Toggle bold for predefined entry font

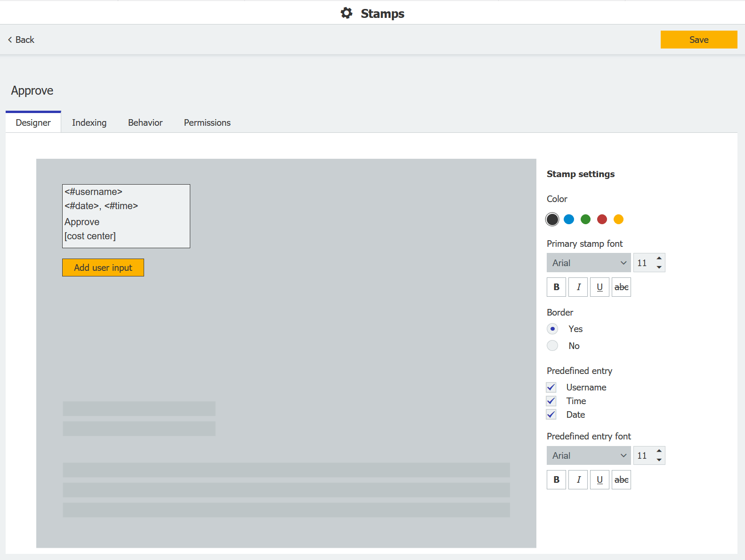point(556,479)
